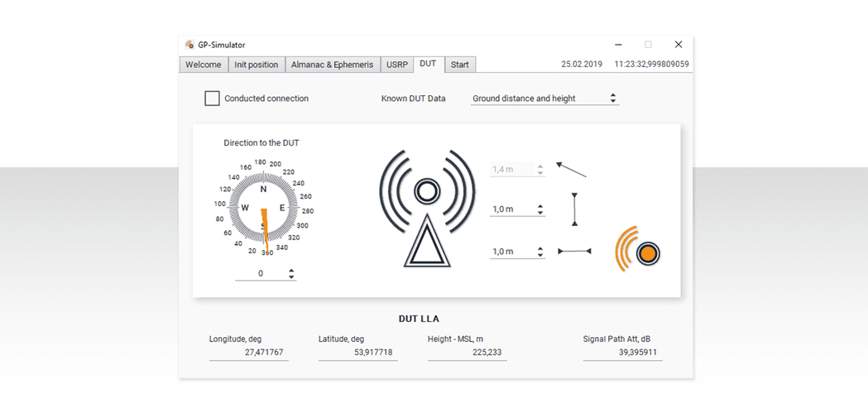The width and height of the screenshot is (868, 414).
Task: Enable the Conducted connection checkbox
Action: (x=213, y=99)
